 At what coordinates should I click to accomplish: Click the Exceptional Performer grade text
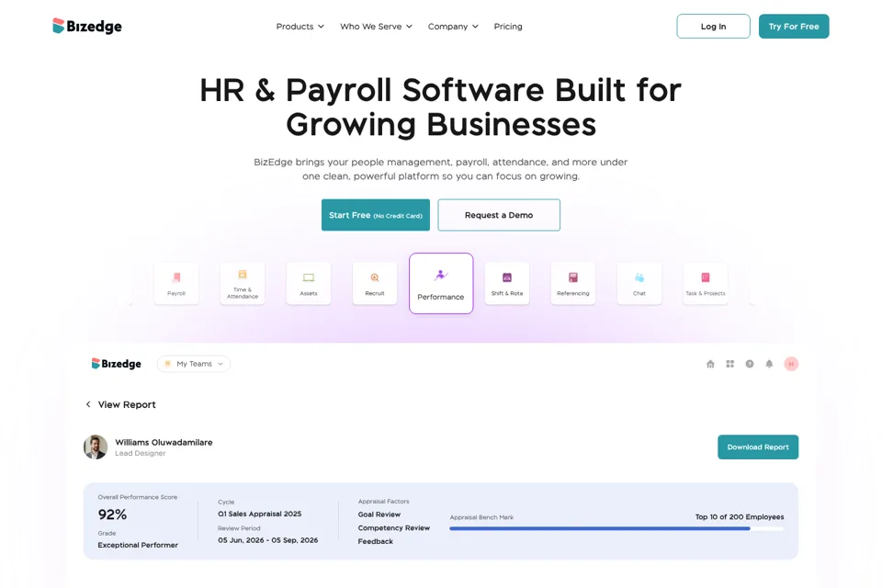tap(138, 545)
